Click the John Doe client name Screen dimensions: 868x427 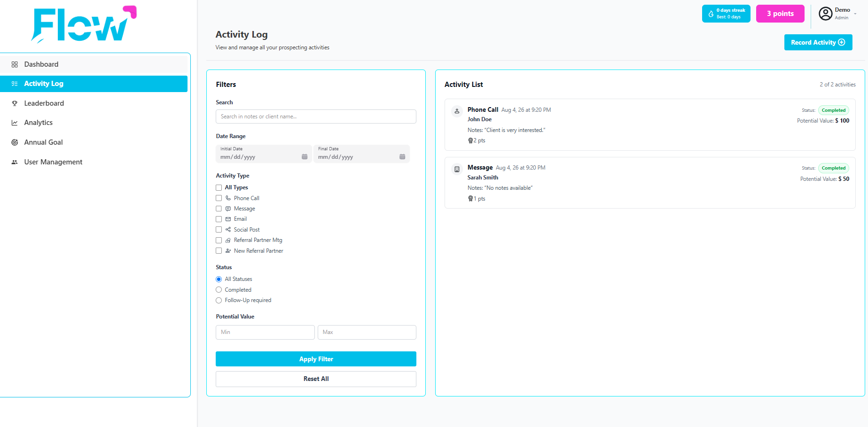pyautogui.click(x=479, y=119)
